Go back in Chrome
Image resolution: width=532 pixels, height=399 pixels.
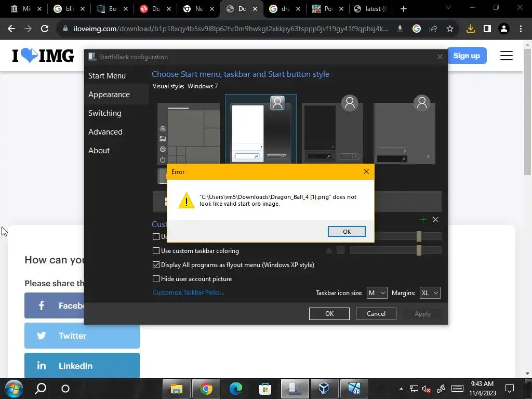tap(11, 29)
